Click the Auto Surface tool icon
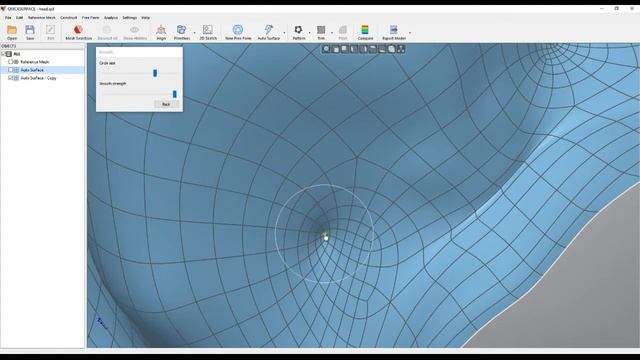The image size is (640, 360). click(x=269, y=30)
